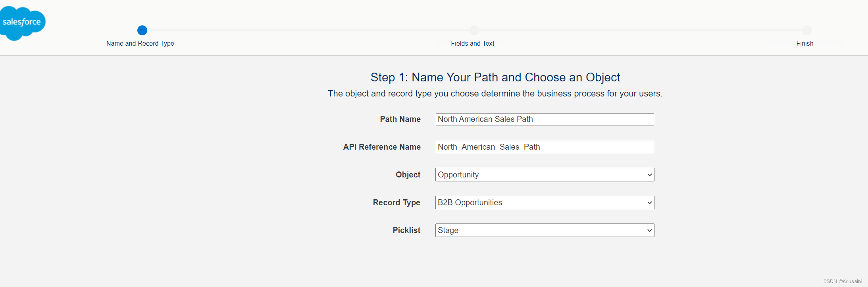Click the Step 1 heading text
The image size is (868, 287).
(495, 77)
